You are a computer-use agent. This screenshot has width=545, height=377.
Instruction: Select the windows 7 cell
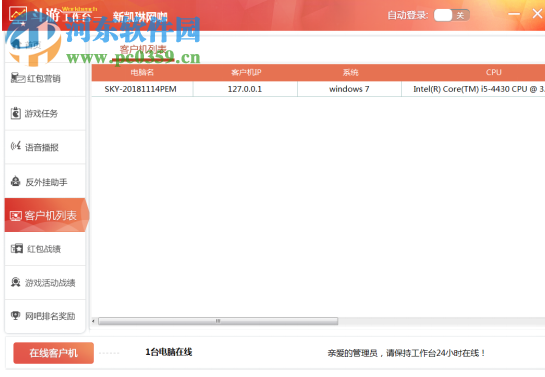tap(349, 89)
